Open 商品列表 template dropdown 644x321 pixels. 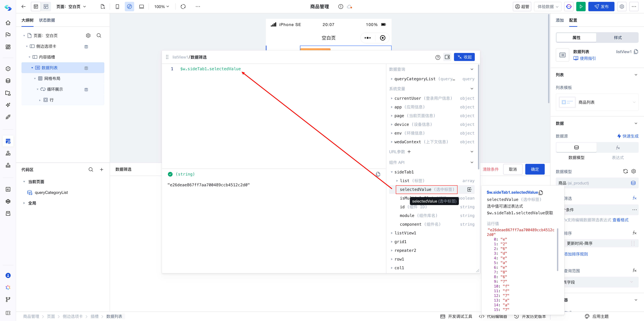tap(597, 102)
